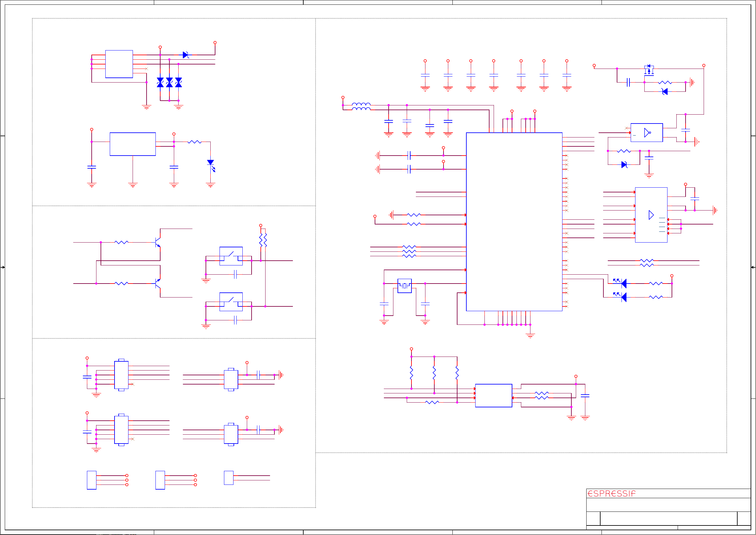Select the leftmost three-pin header at bottom

coord(92,480)
